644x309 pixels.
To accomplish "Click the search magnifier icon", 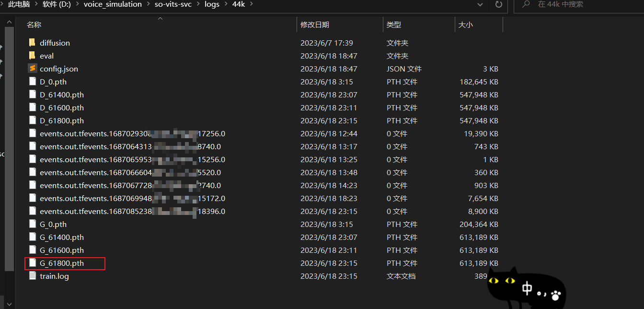I will 526,4.
